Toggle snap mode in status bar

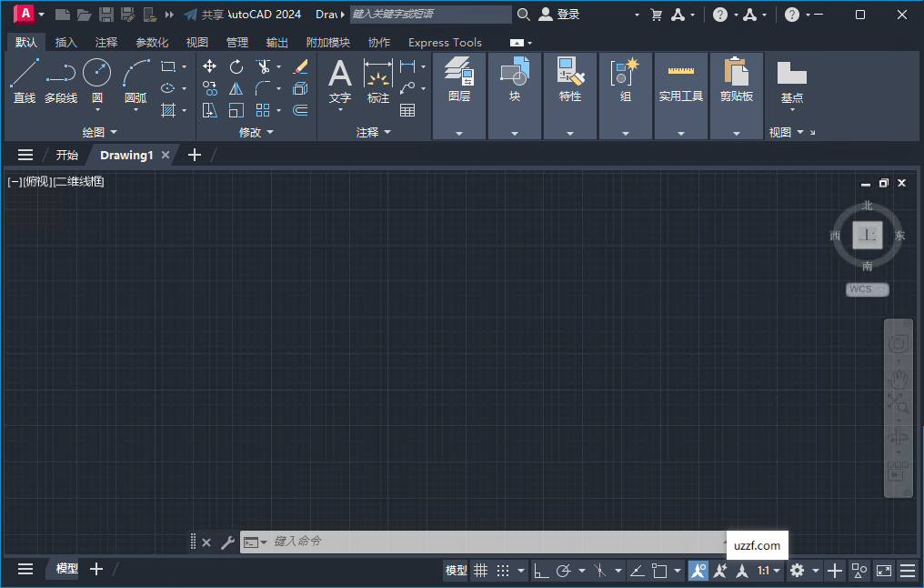click(501, 570)
